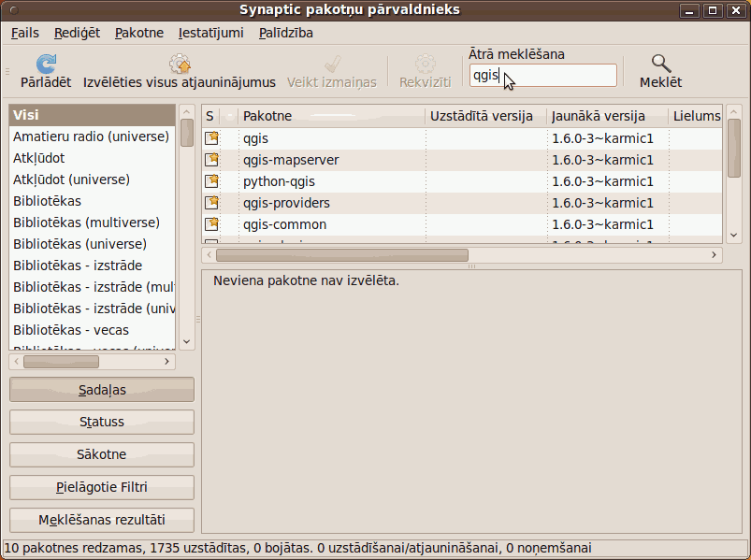Screen dimensions: 751x560
Task: Sort by the S status column header
Action: pyautogui.click(x=210, y=116)
